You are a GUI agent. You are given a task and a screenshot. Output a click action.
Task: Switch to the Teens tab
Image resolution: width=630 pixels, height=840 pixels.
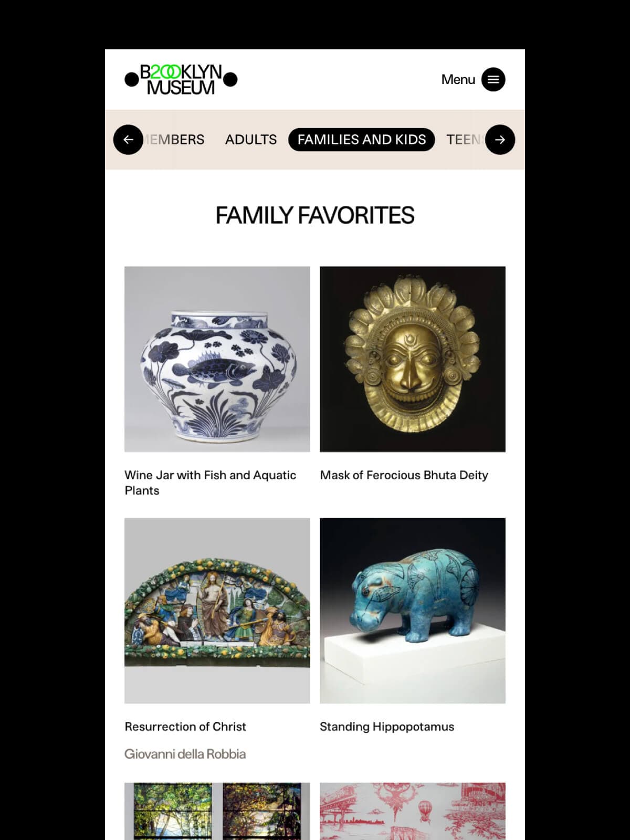click(x=463, y=140)
